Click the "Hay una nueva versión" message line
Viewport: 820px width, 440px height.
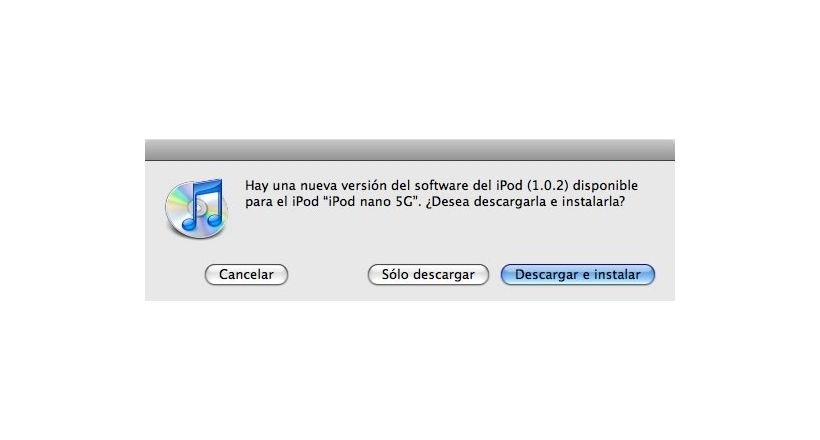coord(441,186)
